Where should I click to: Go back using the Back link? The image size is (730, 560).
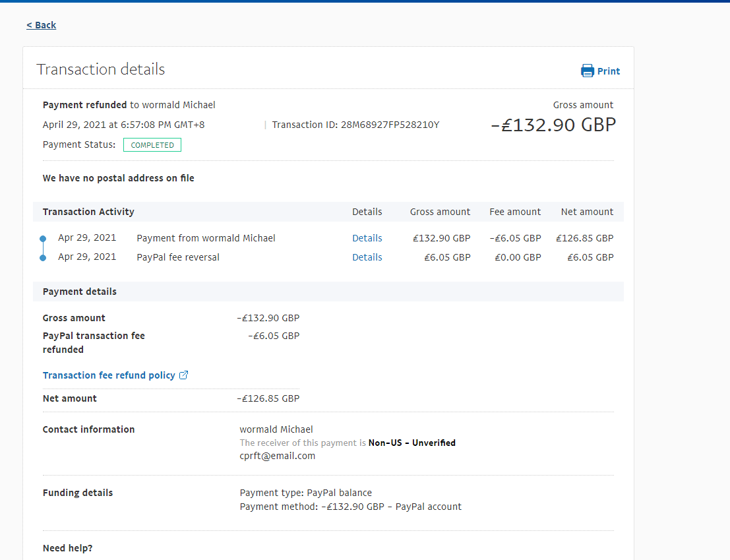pos(41,25)
